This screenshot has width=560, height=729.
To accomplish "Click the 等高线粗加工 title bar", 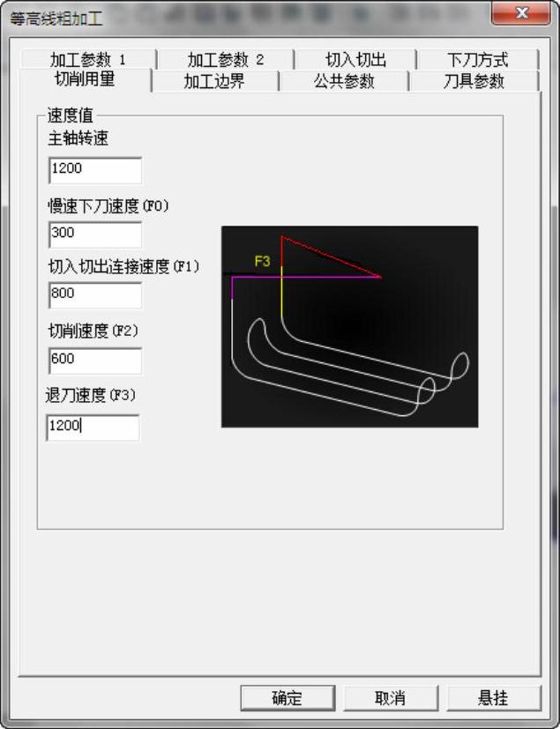I will [247, 19].
